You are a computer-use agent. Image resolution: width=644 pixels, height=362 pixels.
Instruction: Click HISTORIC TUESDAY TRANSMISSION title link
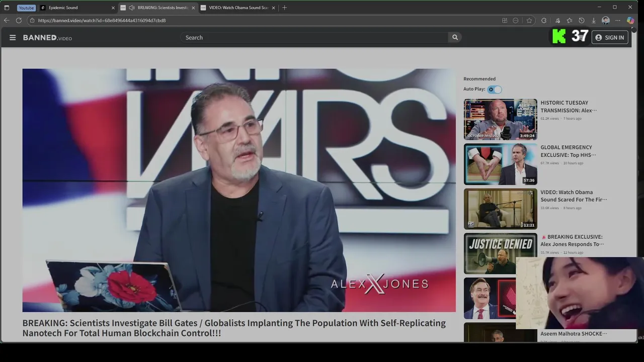pos(569,107)
